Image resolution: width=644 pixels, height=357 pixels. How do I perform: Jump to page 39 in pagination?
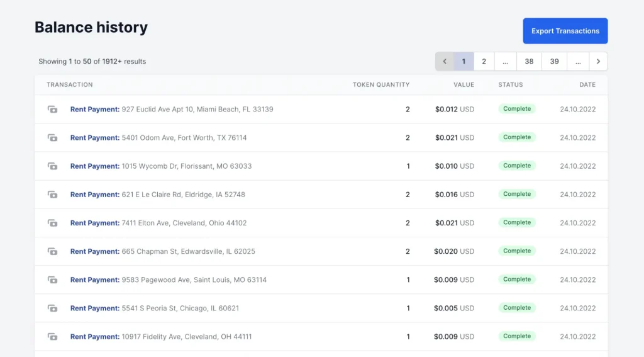(x=554, y=62)
